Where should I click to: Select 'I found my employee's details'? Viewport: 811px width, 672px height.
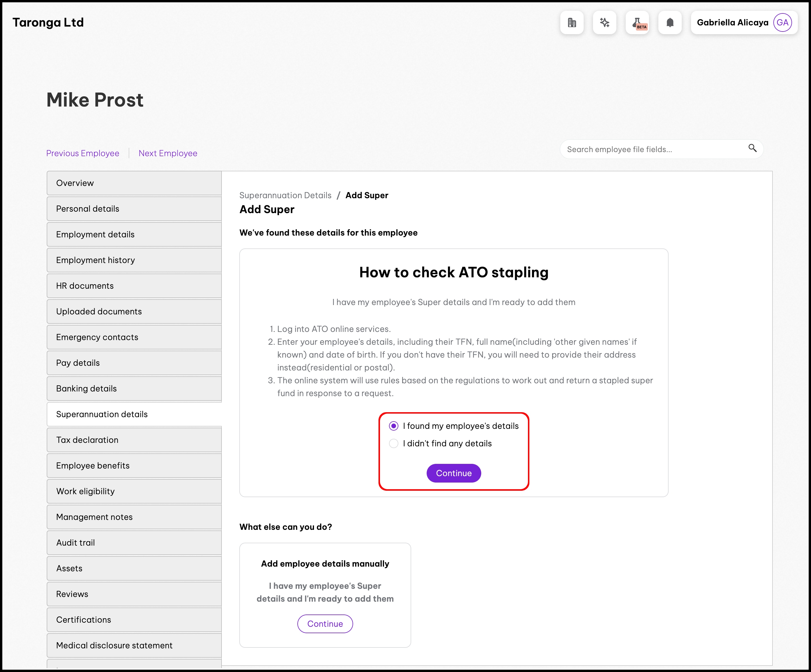(x=393, y=426)
